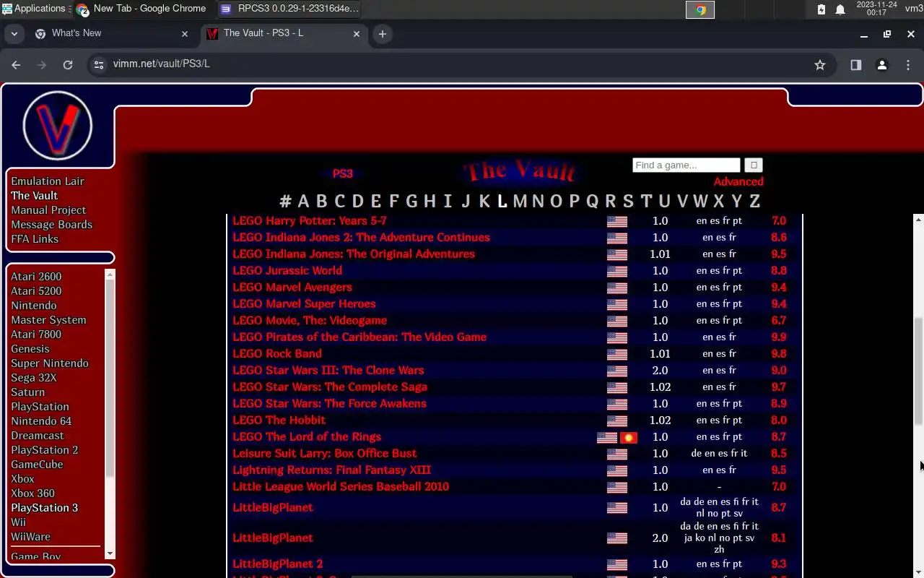Open LEGO Harry Potter: Years 5-7
The image size is (924, 578).
(x=310, y=221)
